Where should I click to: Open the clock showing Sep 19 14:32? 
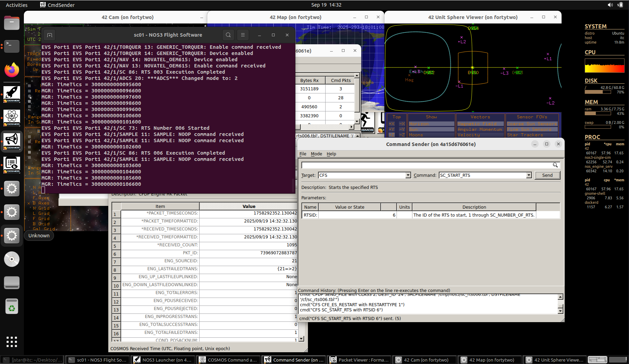point(326,5)
